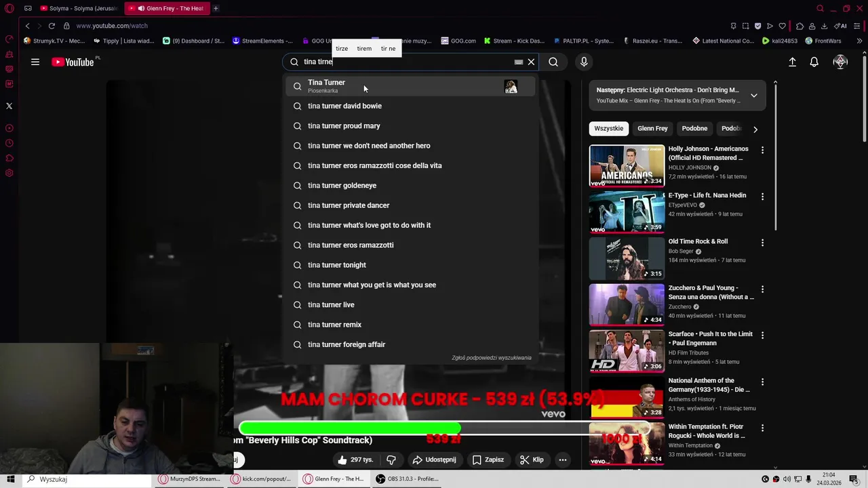Open options for Within Temptation video
The image size is (868, 488).
click(762, 428)
